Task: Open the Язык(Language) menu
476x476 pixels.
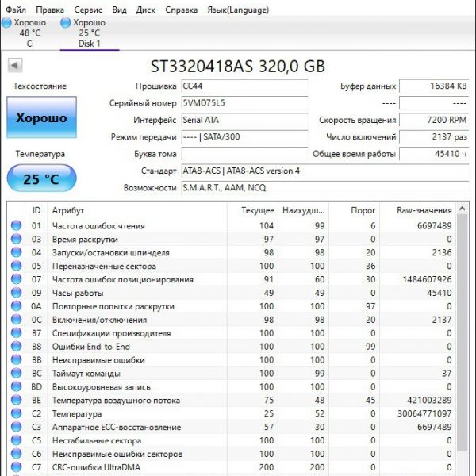Action: (238, 10)
